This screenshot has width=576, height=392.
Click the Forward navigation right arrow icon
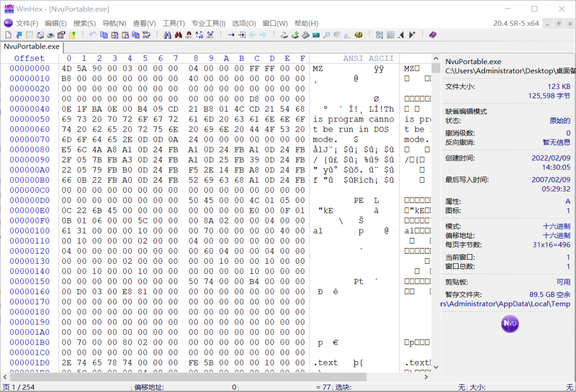tap(263, 35)
